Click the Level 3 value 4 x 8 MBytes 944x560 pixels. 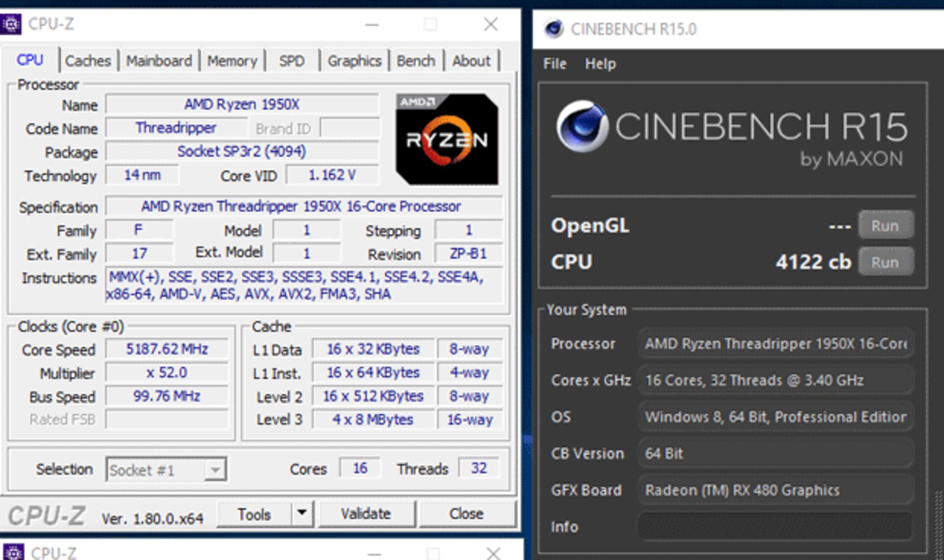(x=373, y=420)
